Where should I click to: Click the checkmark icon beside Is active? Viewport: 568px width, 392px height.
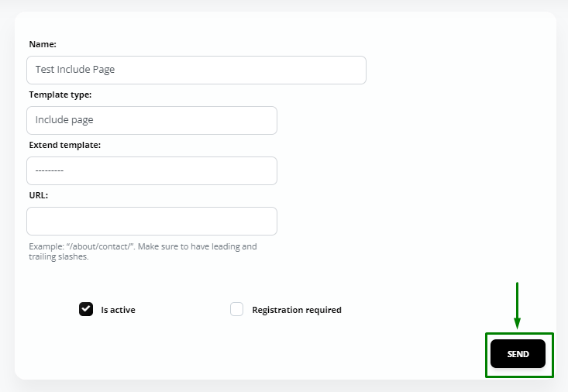point(86,309)
